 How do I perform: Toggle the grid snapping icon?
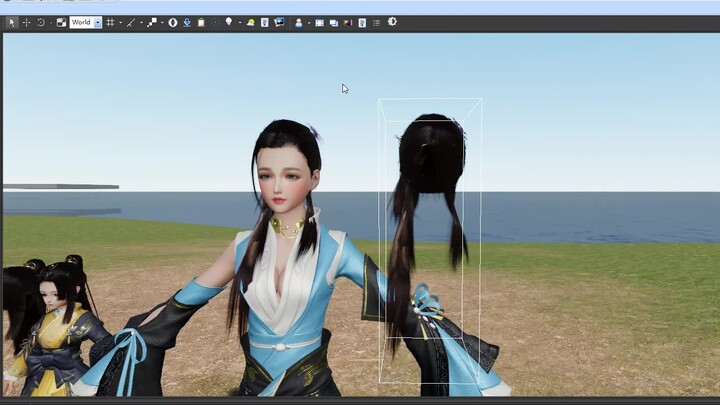[x=110, y=22]
